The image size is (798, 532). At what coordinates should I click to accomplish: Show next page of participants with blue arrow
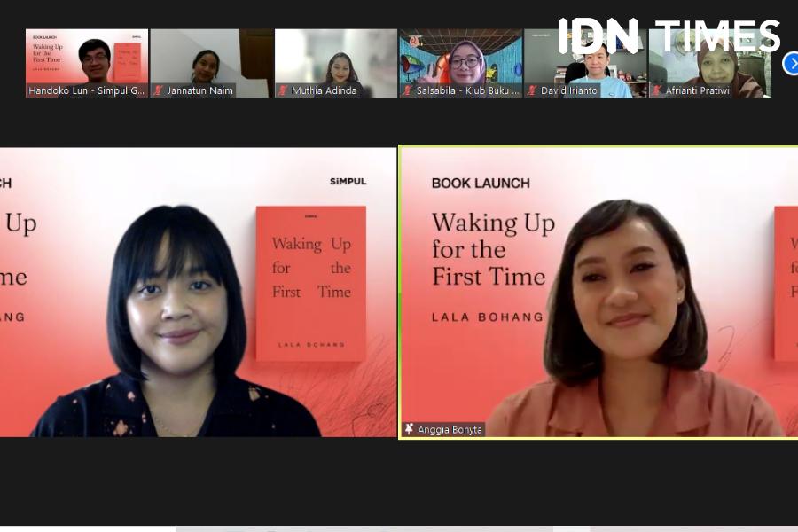tap(790, 64)
